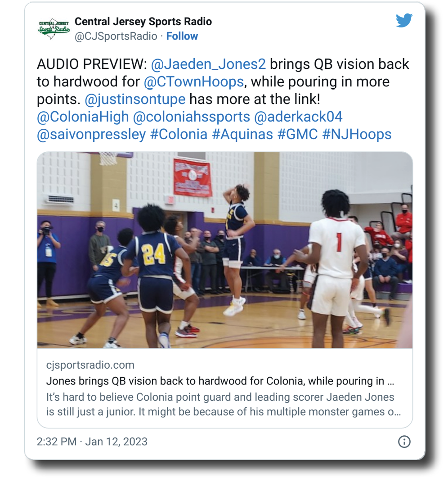Open the @CTownHoops mention
The height and width of the screenshot is (479, 448).
[194, 82]
